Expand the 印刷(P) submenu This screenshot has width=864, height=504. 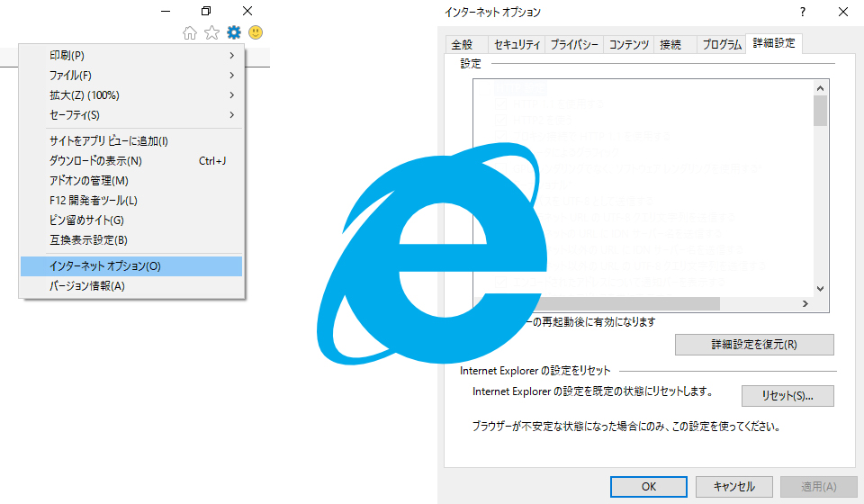(131, 56)
